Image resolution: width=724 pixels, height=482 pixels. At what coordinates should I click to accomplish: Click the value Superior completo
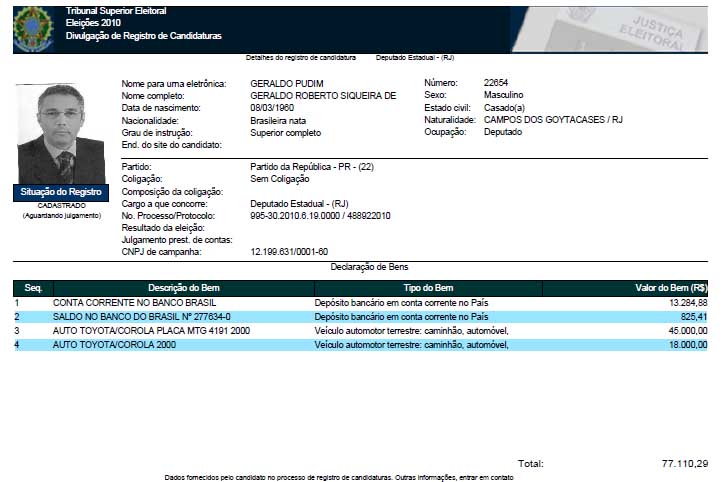pos(285,133)
